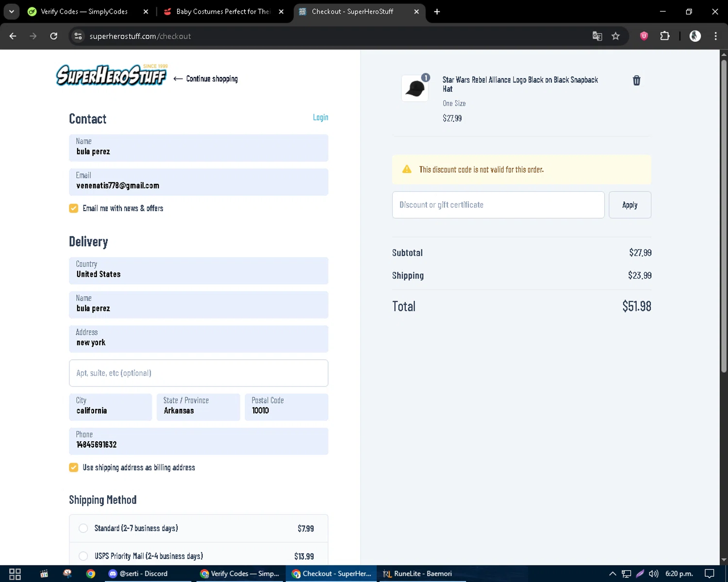Click the discount code warning triangle icon
This screenshot has height=582, width=728.
click(407, 169)
